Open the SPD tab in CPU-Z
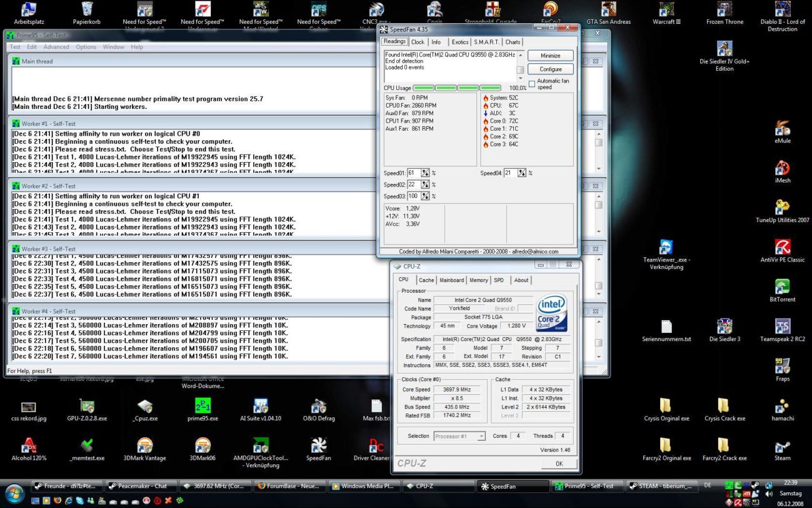Viewport: 812px width, 508px height. (x=499, y=280)
